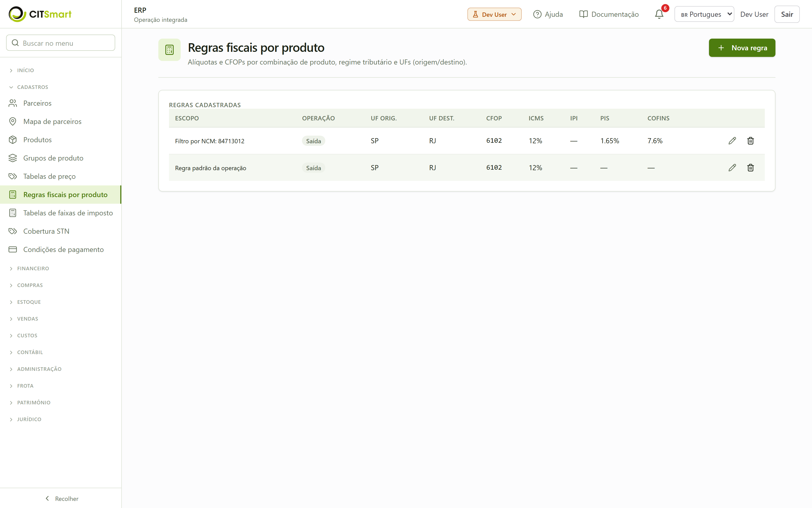Open Parceiros in the sidebar

tap(61, 103)
